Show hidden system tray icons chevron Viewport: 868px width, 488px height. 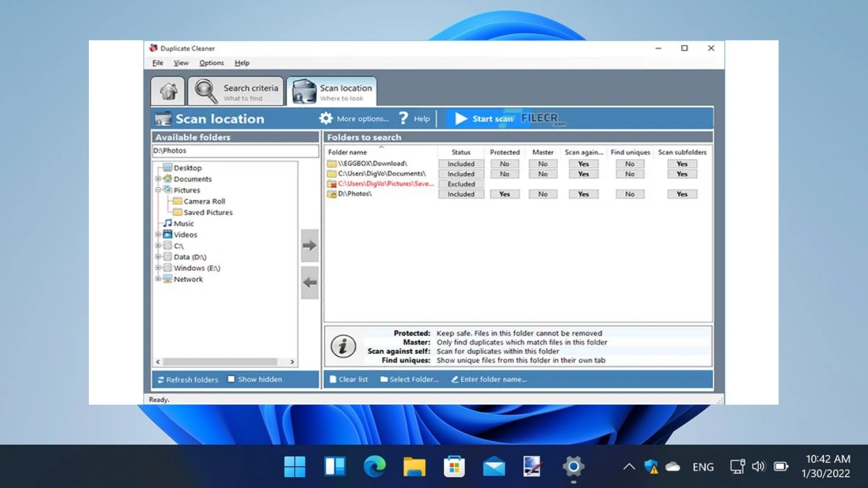tap(629, 466)
